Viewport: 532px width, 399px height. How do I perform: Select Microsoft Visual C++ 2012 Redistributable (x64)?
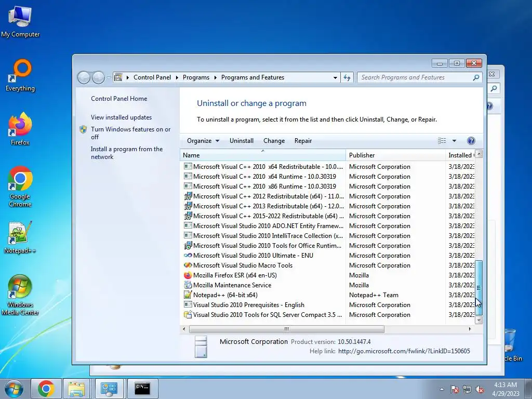point(328,196)
